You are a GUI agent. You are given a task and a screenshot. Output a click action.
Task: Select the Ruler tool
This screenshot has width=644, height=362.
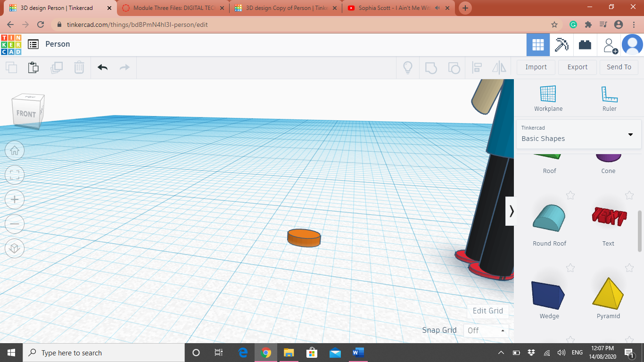tap(609, 99)
